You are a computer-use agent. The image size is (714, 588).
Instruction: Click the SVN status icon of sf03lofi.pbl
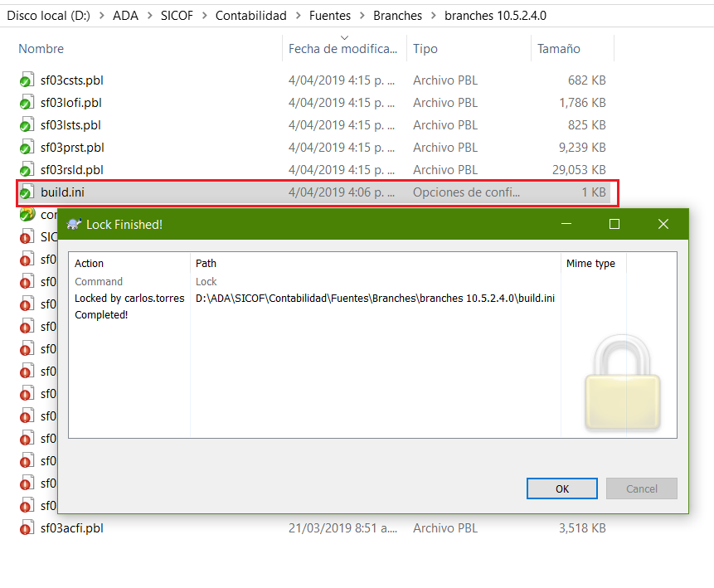coord(26,104)
